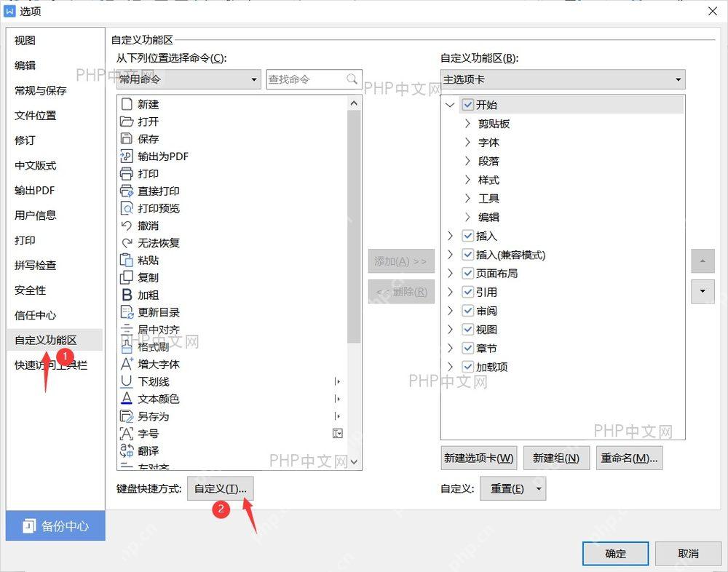Click the magnifier icon in 查找命令 box
Screen dimensions: 728x572
[x=352, y=79]
